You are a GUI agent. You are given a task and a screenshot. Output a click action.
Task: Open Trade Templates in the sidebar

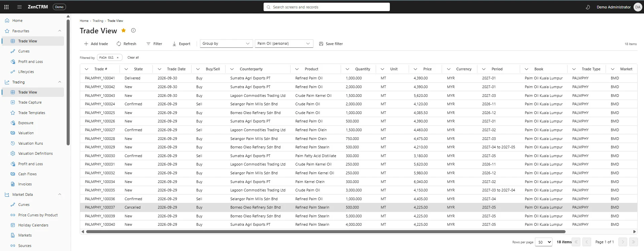click(32, 113)
